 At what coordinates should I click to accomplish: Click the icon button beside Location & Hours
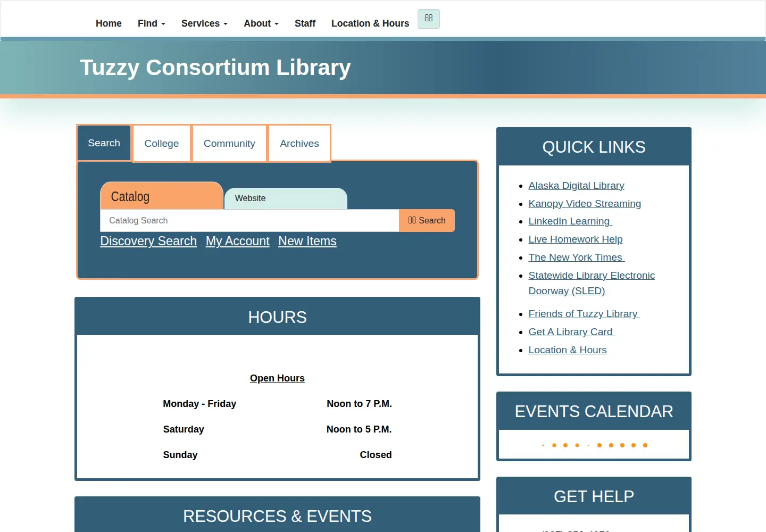(428, 19)
